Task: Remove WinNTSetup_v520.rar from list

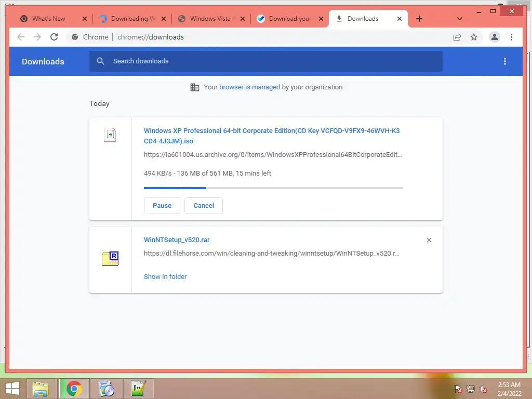Action: tap(429, 240)
